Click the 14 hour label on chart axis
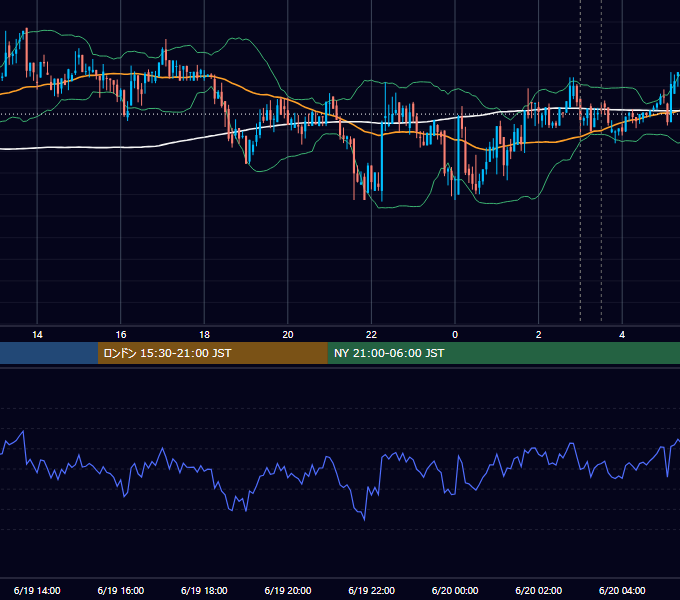 pos(37,335)
